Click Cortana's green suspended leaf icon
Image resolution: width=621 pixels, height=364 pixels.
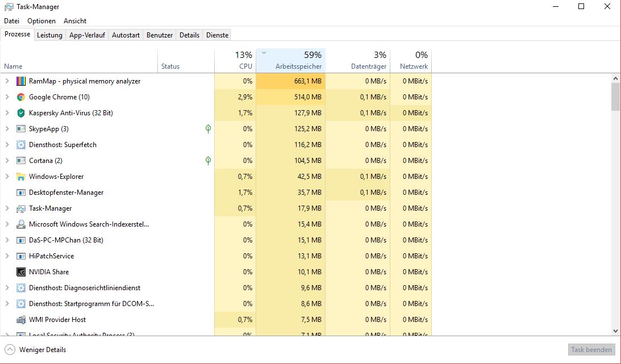tap(208, 160)
